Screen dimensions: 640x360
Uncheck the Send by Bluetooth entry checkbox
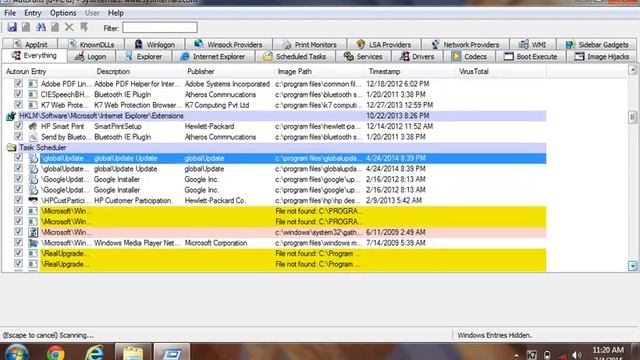click(x=18, y=136)
